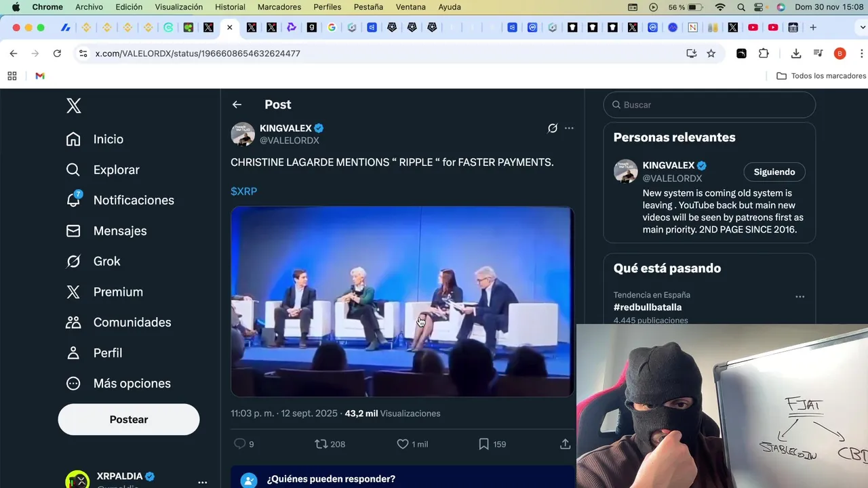Open Grok from sidebar
This screenshot has width=868, height=488.
pyautogui.click(x=93, y=261)
